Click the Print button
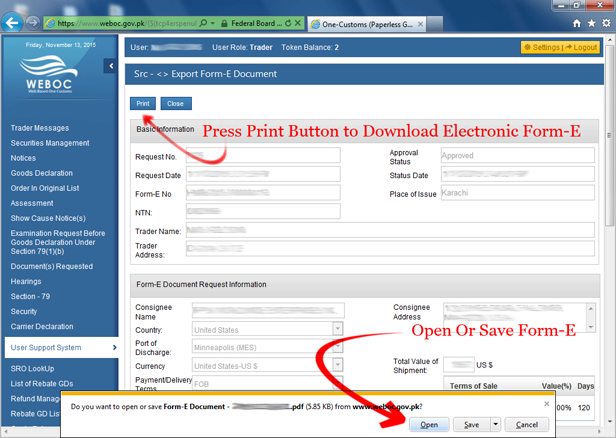This screenshot has width=616, height=438. pos(143,104)
